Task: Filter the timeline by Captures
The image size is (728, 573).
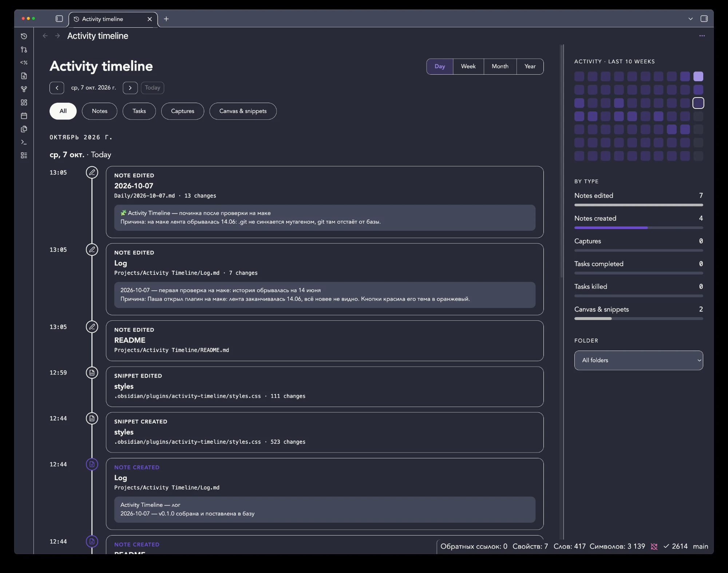Action: 183,111
